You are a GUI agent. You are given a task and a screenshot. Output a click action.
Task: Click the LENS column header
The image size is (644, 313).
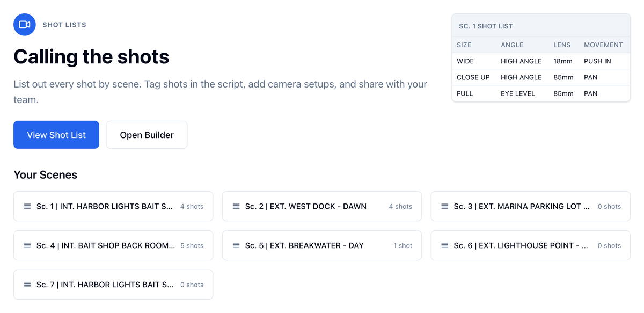562,45
